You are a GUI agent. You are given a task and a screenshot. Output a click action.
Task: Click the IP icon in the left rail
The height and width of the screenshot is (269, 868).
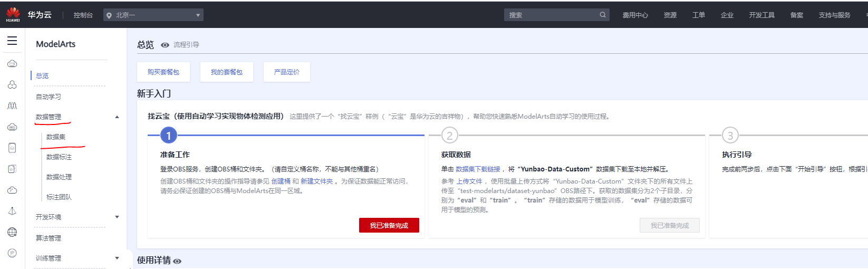tap(12, 253)
